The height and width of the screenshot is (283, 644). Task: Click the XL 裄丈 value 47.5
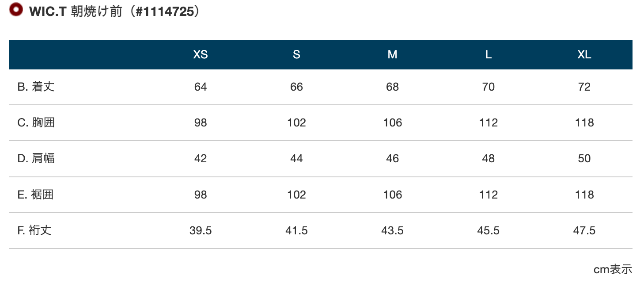(584, 230)
